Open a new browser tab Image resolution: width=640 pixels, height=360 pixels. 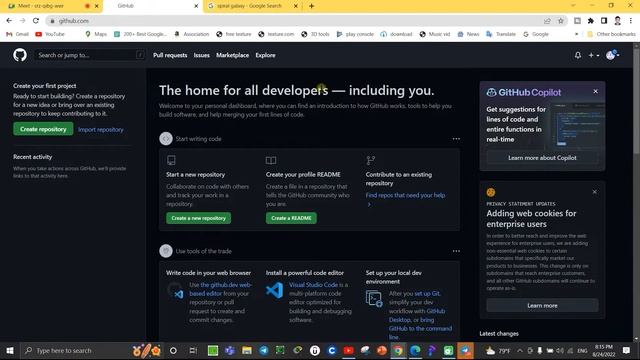click(311, 6)
